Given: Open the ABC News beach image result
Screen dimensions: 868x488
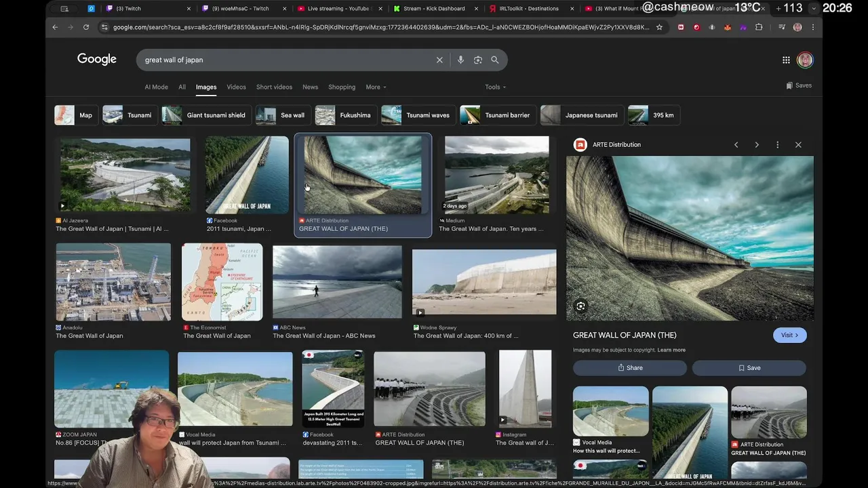Looking at the screenshot, I should tap(337, 281).
